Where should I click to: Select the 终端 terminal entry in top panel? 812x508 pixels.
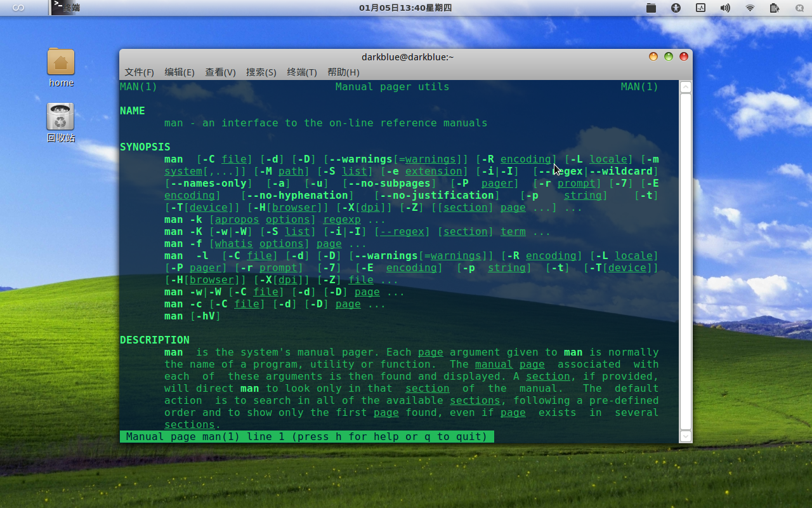[66, 8]
